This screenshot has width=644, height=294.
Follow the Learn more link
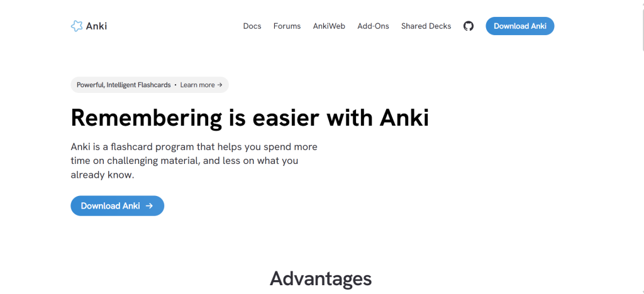coord(197,85)
